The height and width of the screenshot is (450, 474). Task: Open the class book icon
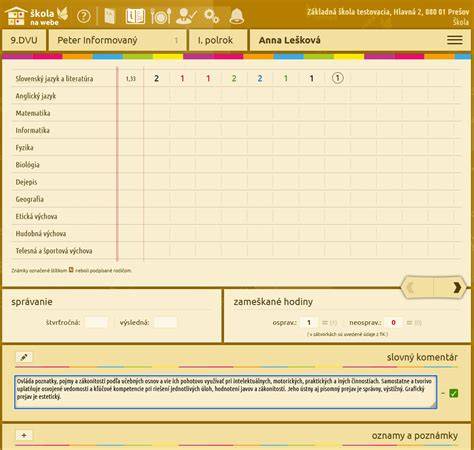(x=135, y=16)
